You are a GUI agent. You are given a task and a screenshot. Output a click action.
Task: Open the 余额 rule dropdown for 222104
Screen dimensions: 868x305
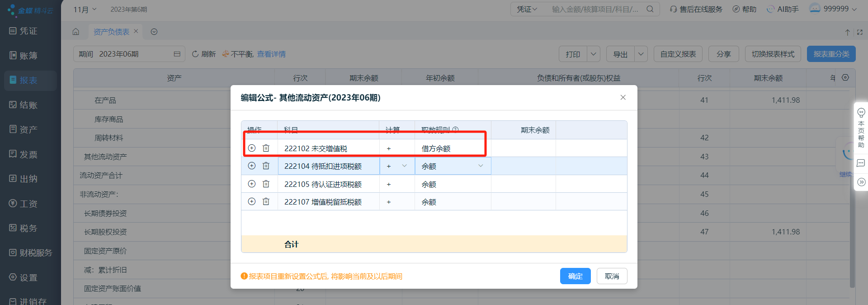pyautogui.click(x=480, y=166)
